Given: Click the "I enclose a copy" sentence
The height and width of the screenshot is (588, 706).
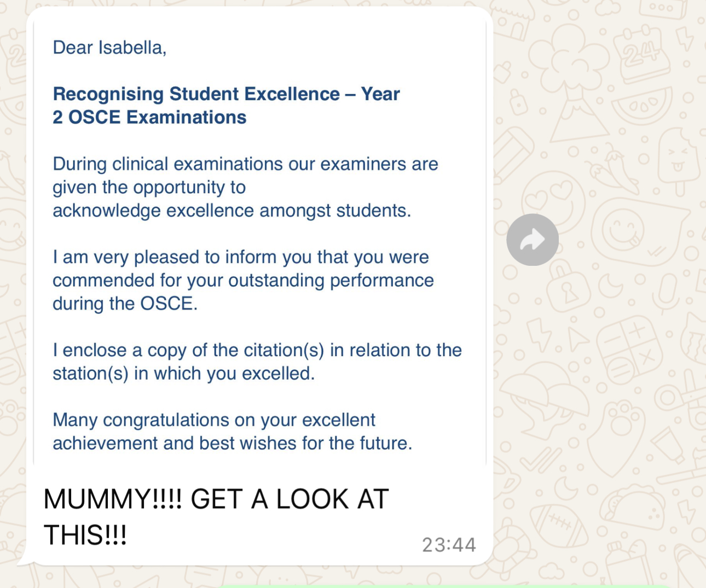Looking at the screenshot, I should coord(257,350).
